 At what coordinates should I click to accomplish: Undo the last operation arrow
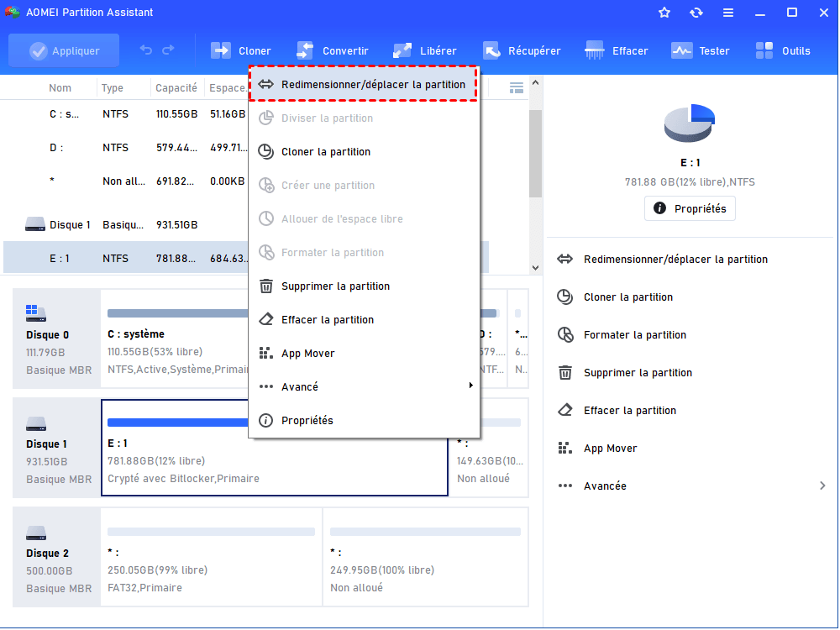click(x=145, y=50)
